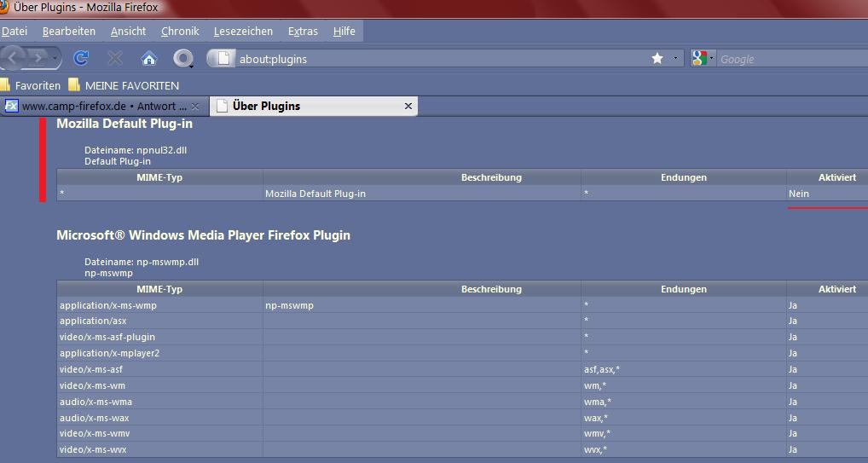This screenshot has height=463, width=868.
Task: Click the np-mswmp description cell
Action: [422, 305]
